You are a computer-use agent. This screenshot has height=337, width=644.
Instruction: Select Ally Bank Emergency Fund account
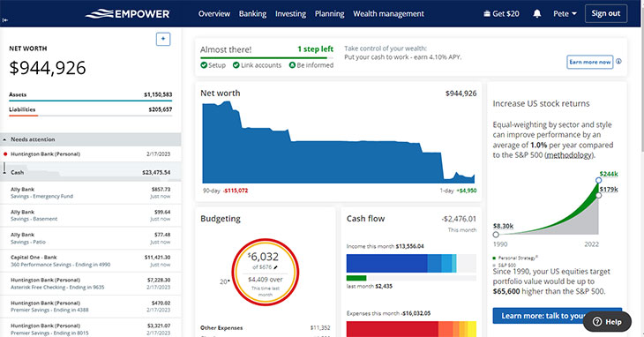click(x=90, y=192)
